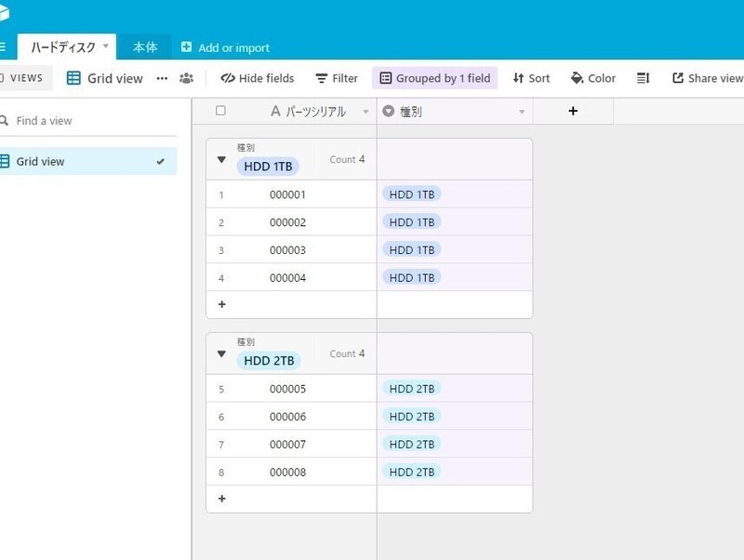
Task: Click Add or import
Action: (225, 47)
